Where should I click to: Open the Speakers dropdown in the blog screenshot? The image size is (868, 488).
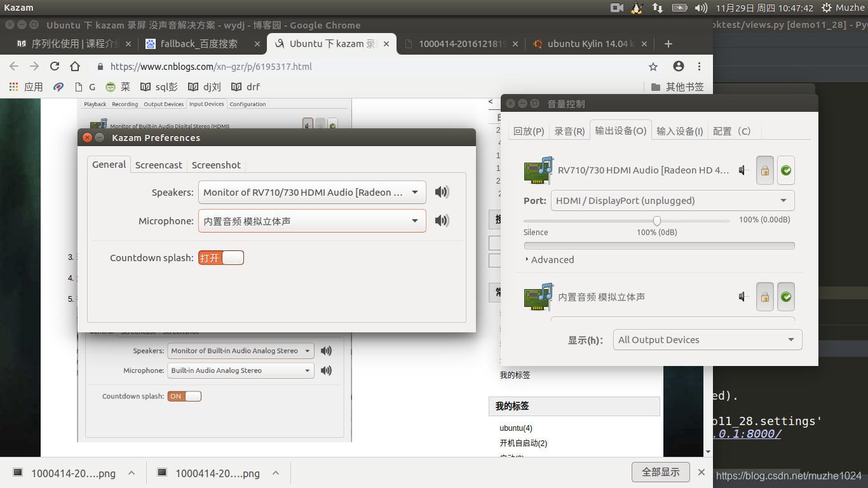241,351
